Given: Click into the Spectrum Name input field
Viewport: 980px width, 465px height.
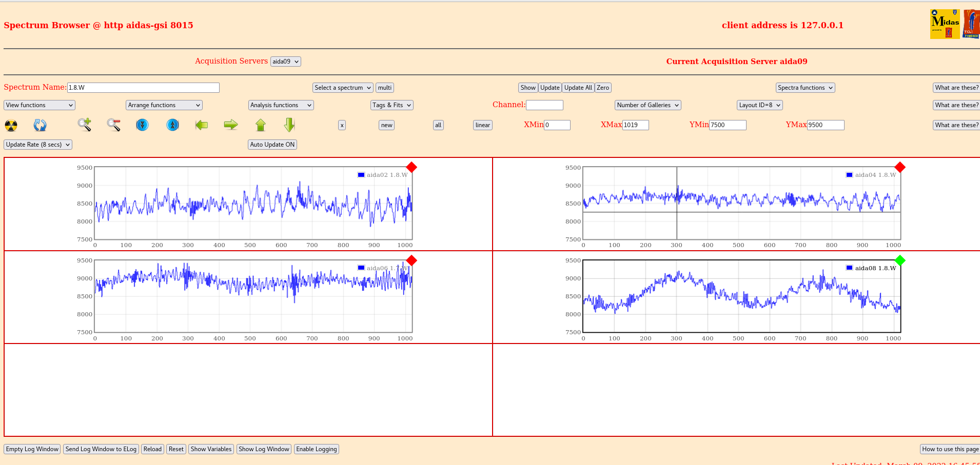Looking at the screenshot, I should (x=143, y=88).
